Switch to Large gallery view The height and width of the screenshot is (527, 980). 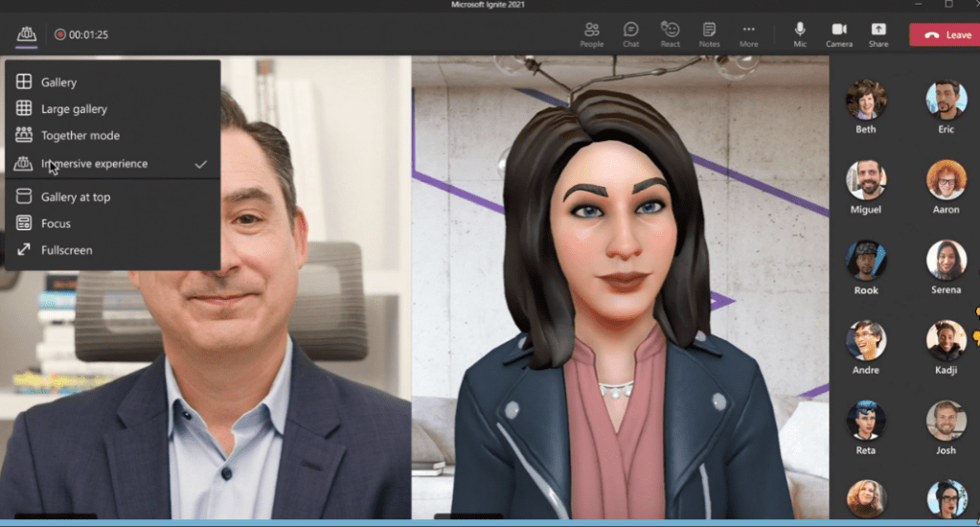74,109
